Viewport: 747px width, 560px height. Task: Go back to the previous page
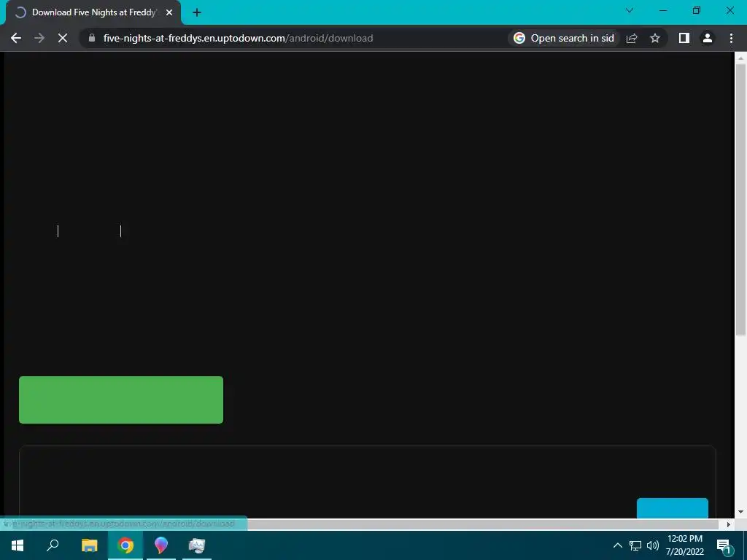[16, 38]
